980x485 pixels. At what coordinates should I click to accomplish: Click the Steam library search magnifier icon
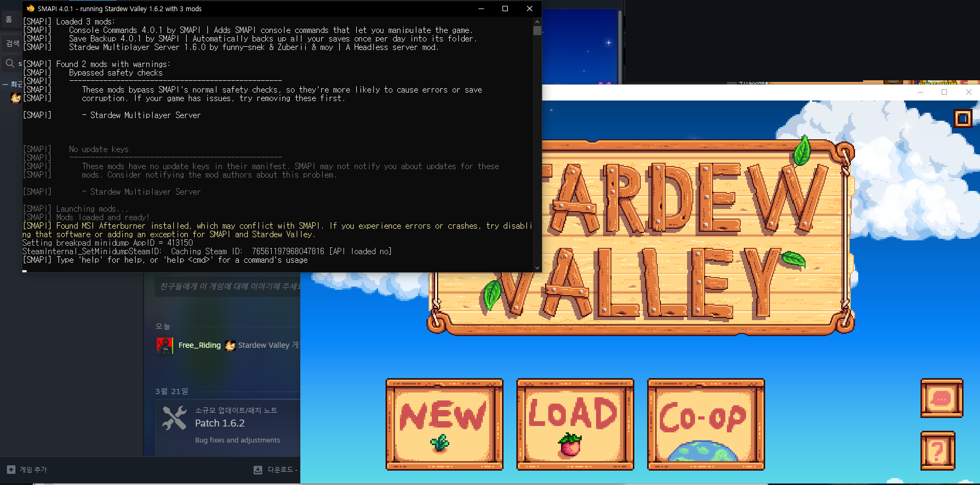point(10,64)
